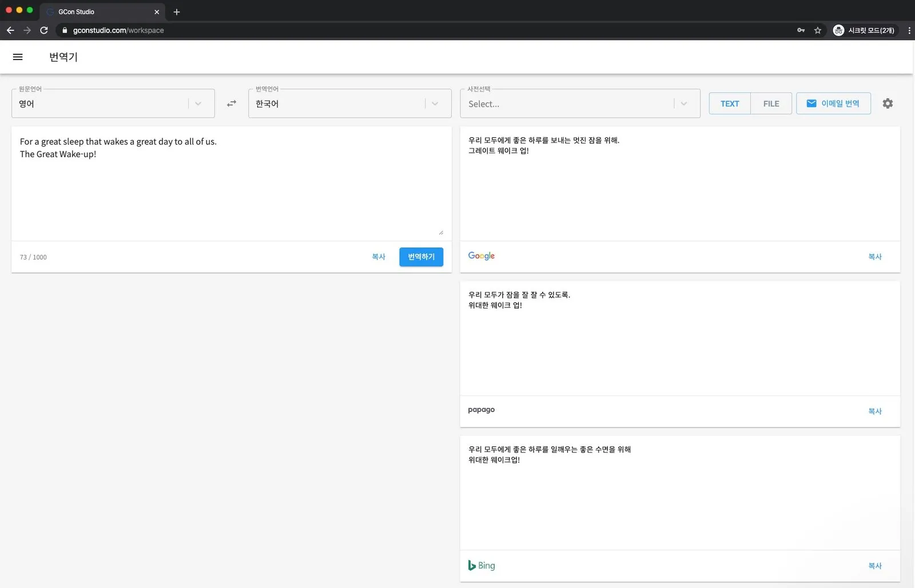Copy the Google translation result

tap(875, 257)
